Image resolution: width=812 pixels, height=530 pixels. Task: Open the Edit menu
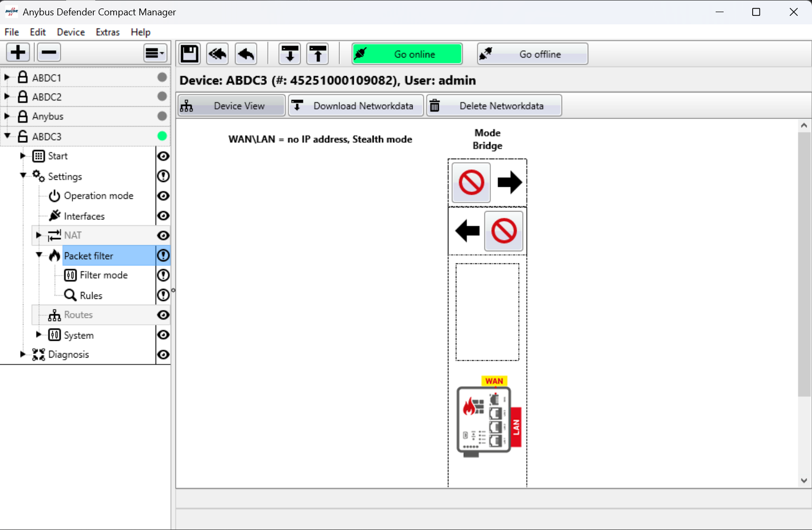[x=38, y=32]
